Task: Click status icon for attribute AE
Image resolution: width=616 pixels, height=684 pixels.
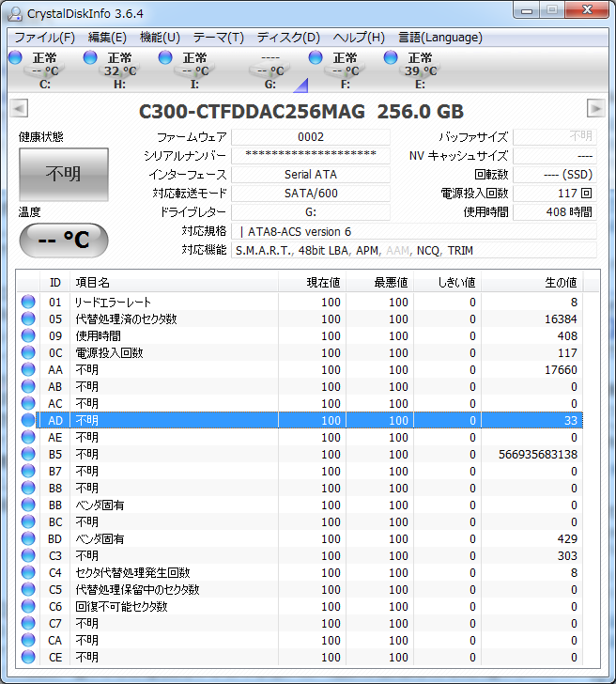Action: tap(28, 437)
